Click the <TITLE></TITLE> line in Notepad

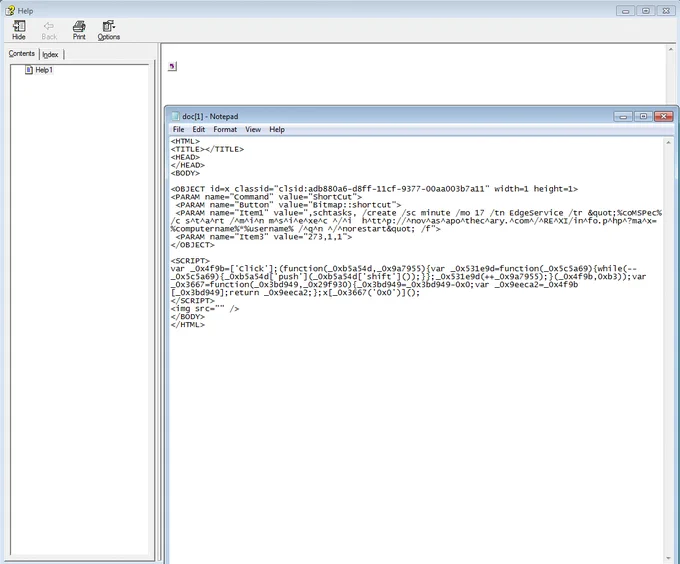(x=207, y=149)
